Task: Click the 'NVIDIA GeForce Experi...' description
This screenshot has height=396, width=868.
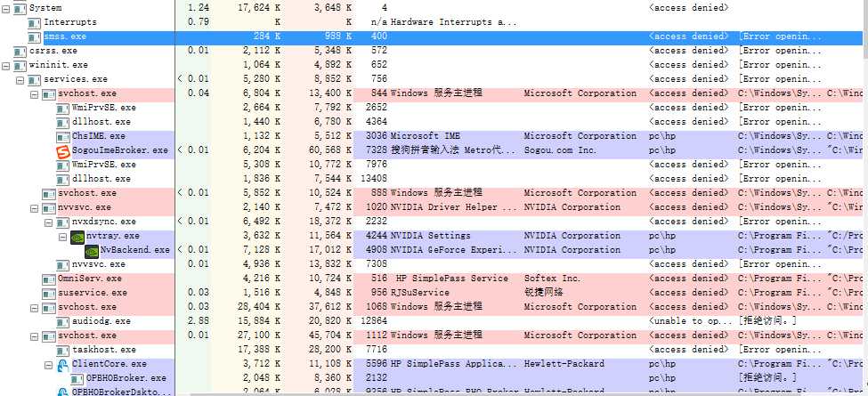Action: (453, 250)
